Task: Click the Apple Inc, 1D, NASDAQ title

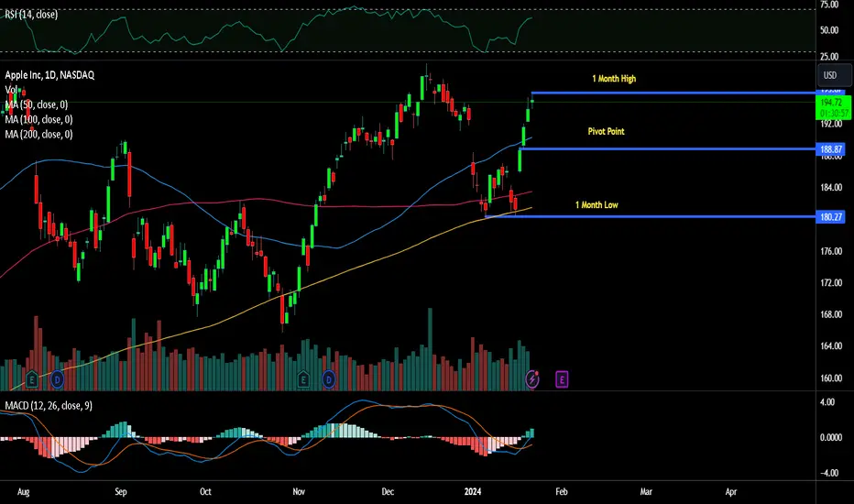Action: (x=49, y=75)
